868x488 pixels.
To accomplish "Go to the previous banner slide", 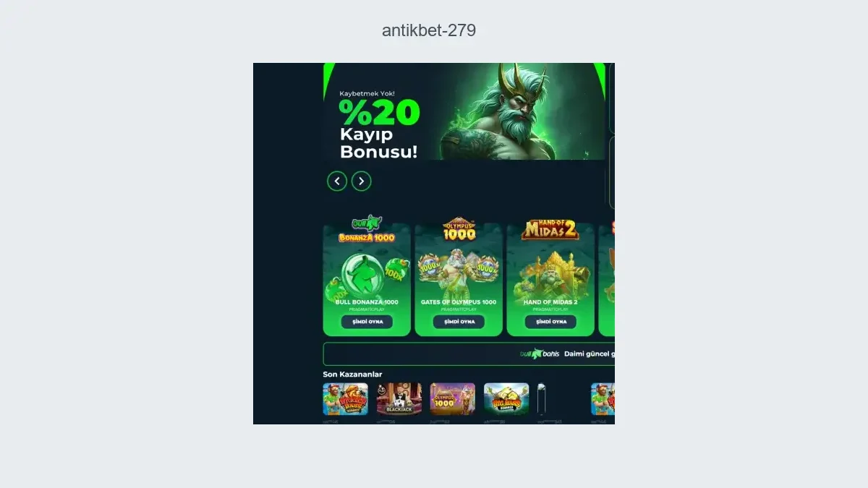I will [x=337, y=181].
